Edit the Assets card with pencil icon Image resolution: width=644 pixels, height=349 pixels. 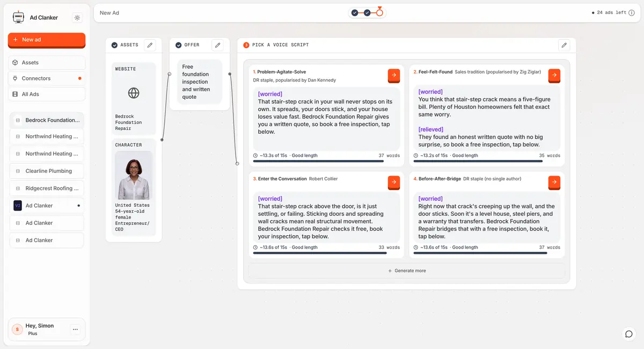[150, 45]
